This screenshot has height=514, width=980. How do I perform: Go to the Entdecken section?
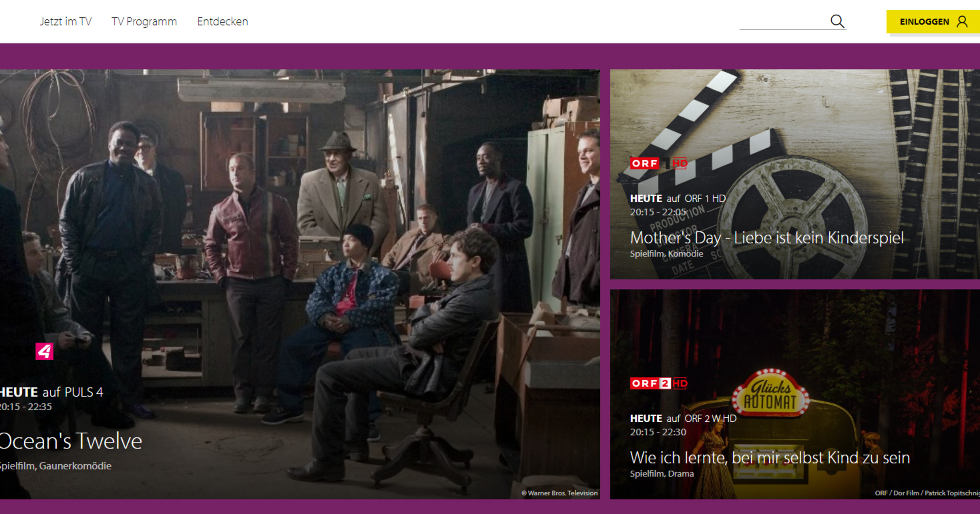click(223, 22)
